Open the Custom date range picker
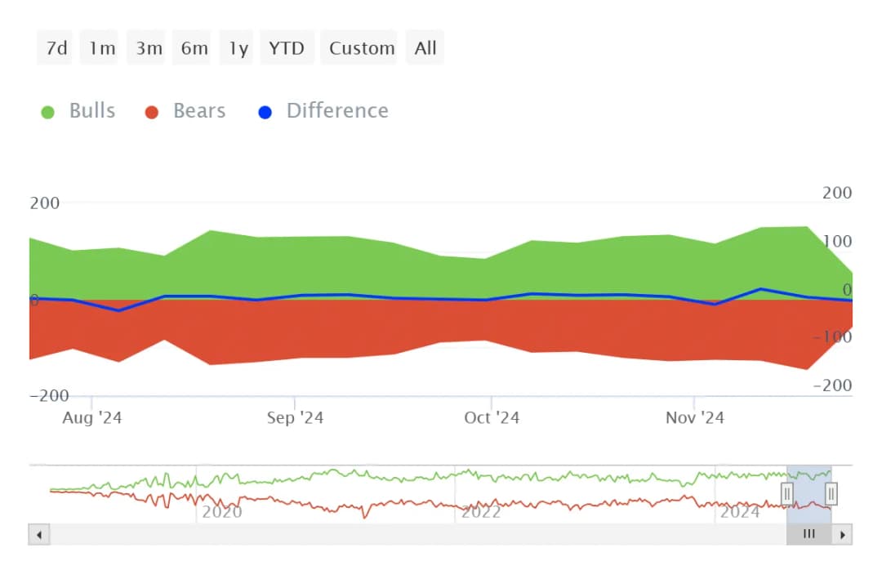882x588 pixels. coord(362,48)
